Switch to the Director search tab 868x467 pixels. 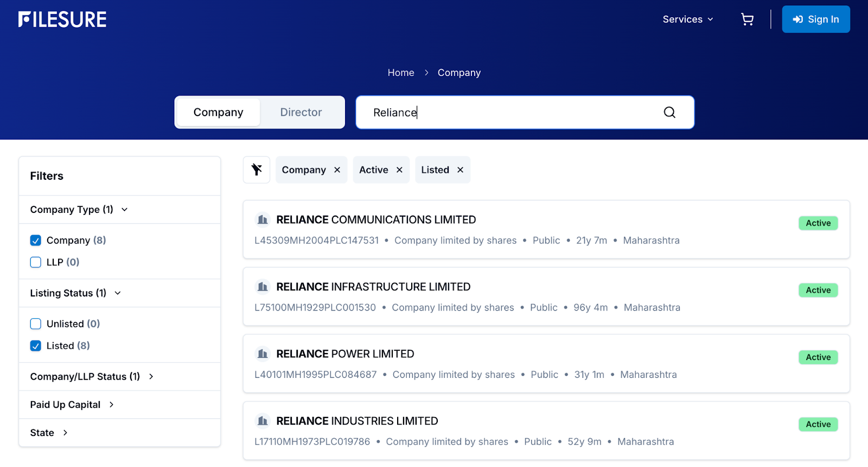pyautogui.click(x=301, y=112)
